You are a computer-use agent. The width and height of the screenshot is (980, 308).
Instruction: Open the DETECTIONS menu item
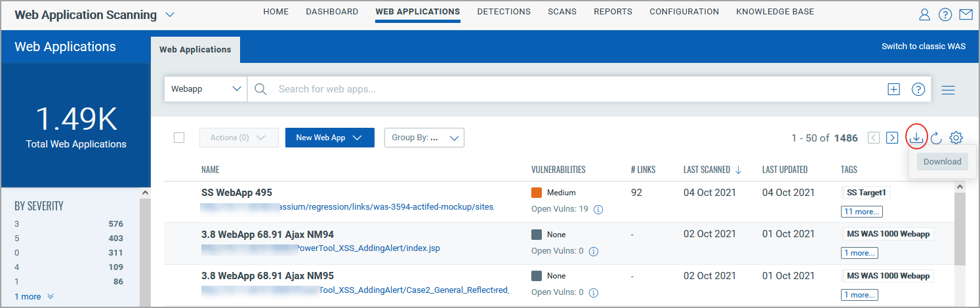point(504,12)
